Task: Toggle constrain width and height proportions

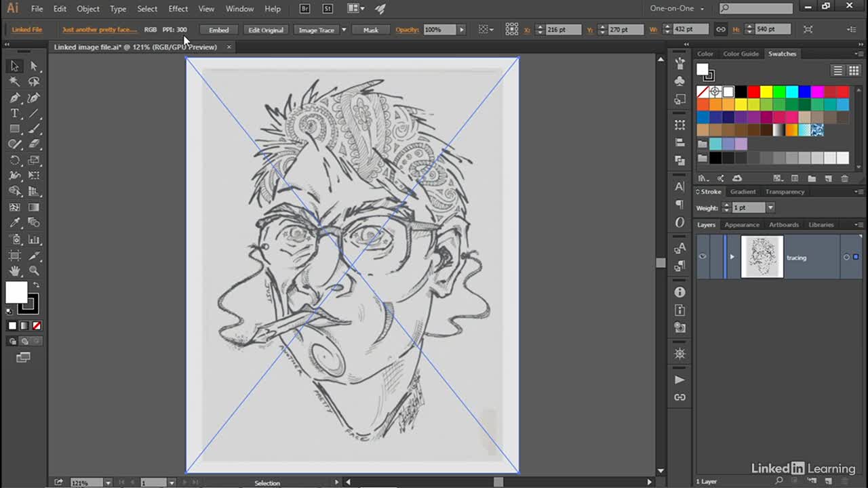Action: coord(721,29)
